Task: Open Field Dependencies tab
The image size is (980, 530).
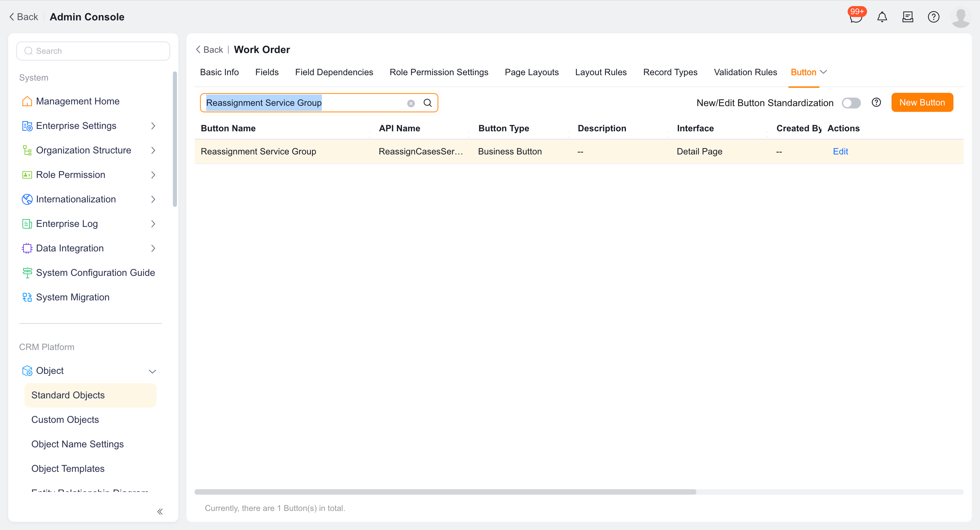Action: coord(334,72)
